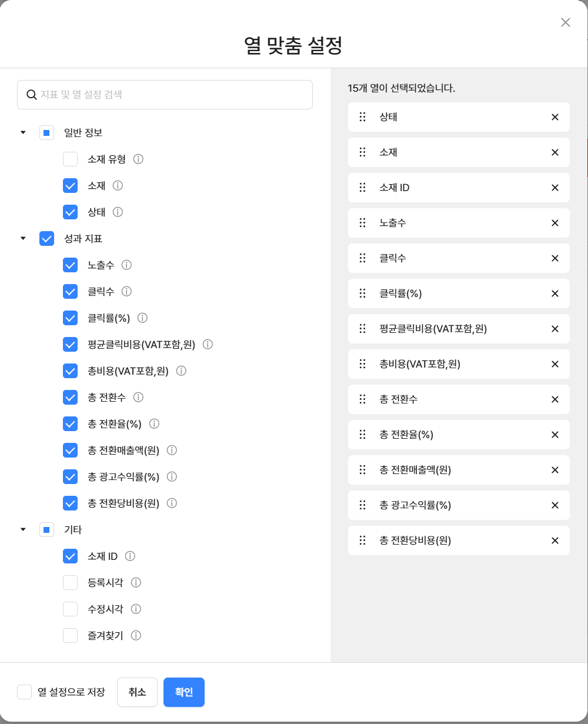This screenshot has width=588, height=724.
Task: Click the info icon next to 즐겨찾기
Action: 136,635
